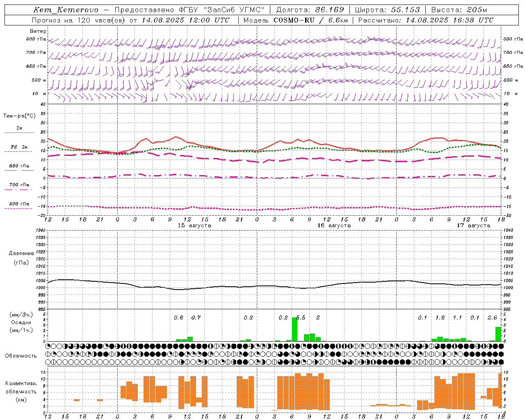Click the 'Долгота: 86.169' header value
This screenshot has width=525, height=420.
tap(310, 10)
